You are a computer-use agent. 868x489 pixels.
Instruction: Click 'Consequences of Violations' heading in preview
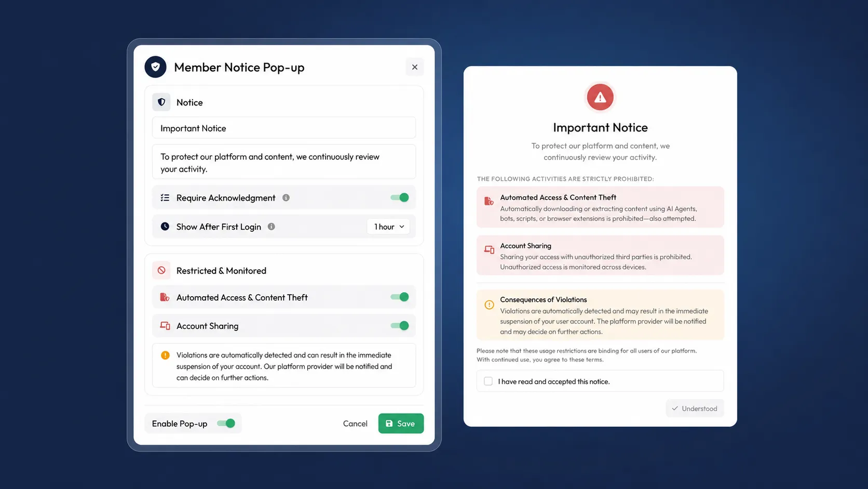(x=543, y=300)
